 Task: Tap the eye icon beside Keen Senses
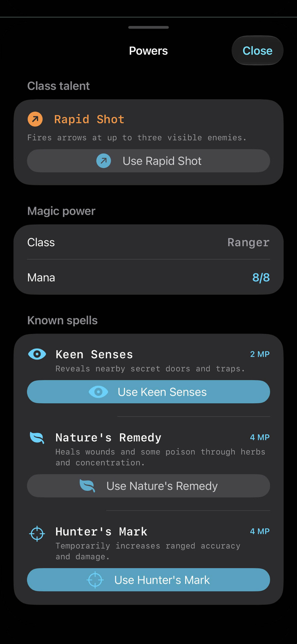coord(37,354)
